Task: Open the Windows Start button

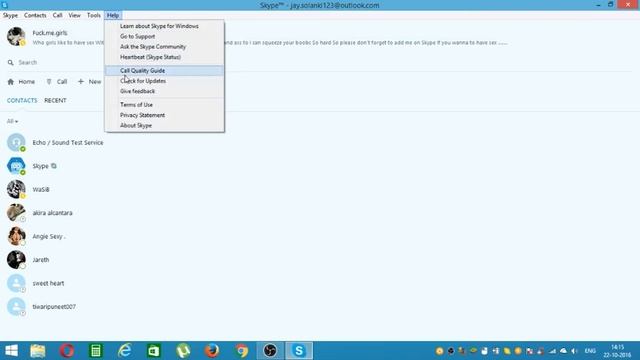Action: click(11, 351)
